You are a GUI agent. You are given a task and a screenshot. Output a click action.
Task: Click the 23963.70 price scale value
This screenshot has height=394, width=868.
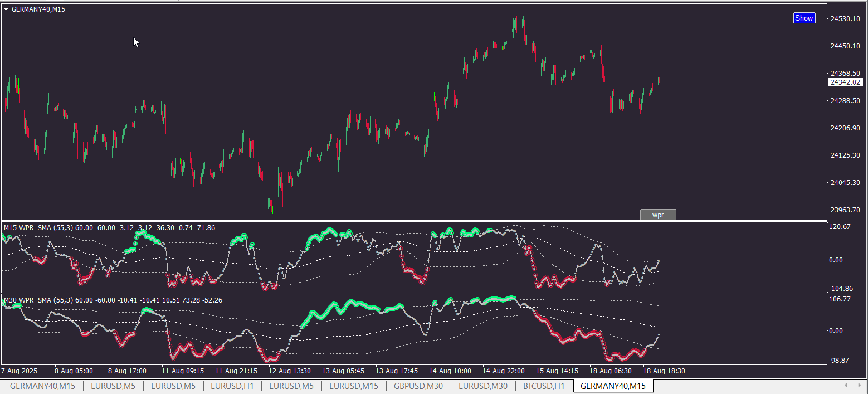point(845,210)
